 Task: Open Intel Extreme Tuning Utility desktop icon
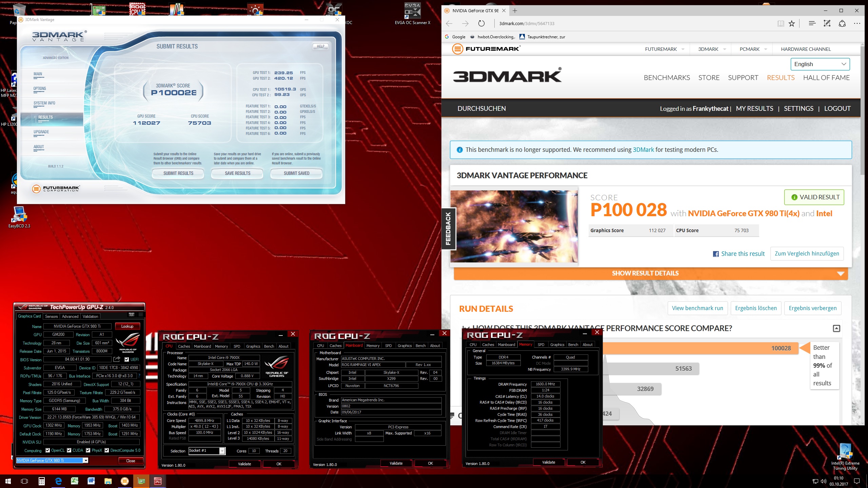point(845,457)
